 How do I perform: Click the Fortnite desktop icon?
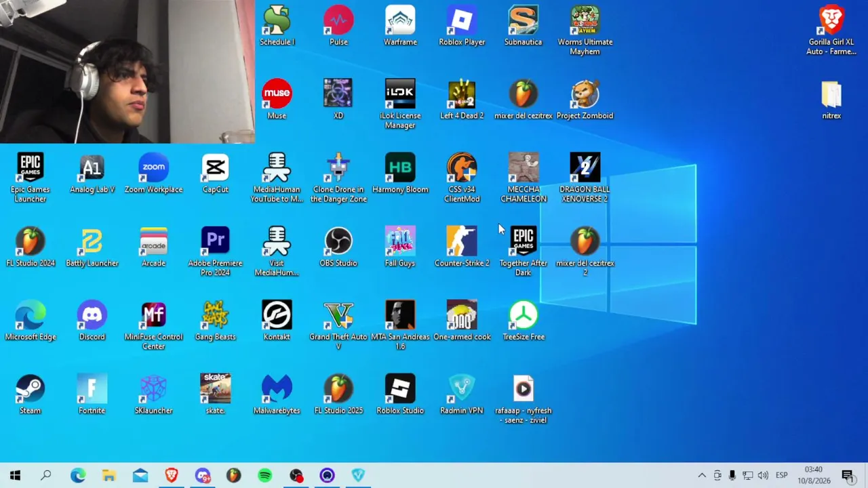pos(92,395)
